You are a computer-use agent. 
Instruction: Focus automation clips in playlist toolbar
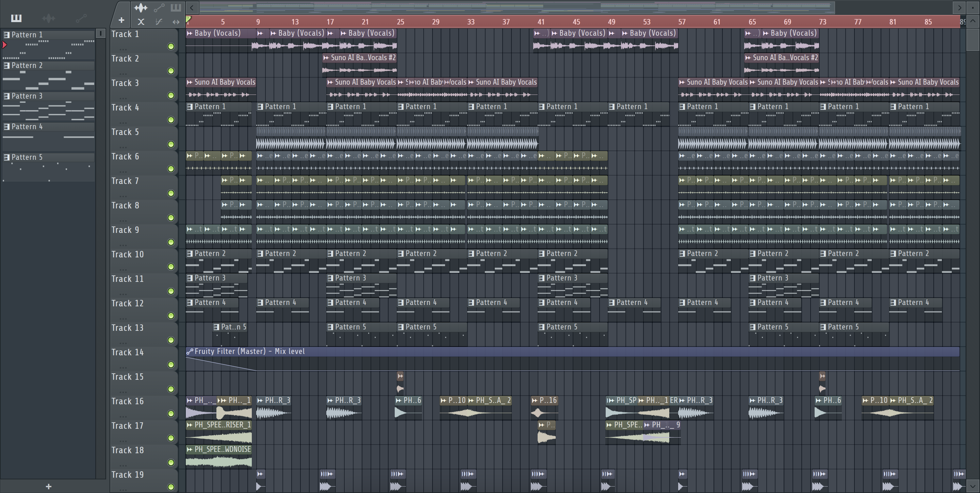pos(159,7)
